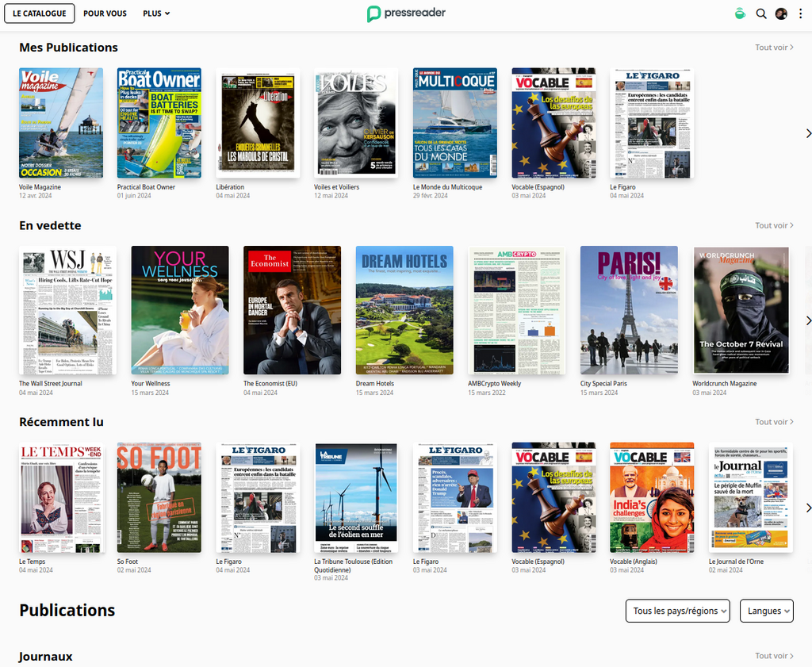Open the search magnifier icon

click(761, 14)
